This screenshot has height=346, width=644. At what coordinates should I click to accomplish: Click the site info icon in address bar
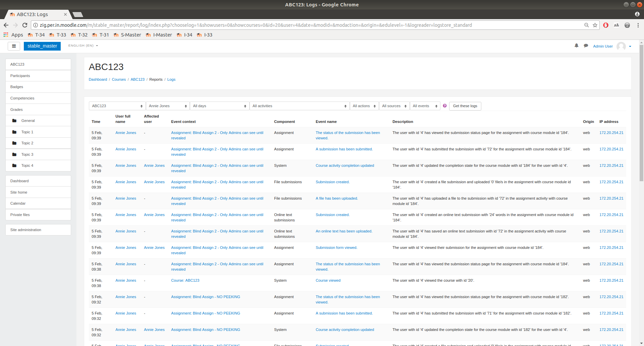[x=36, y=25]
